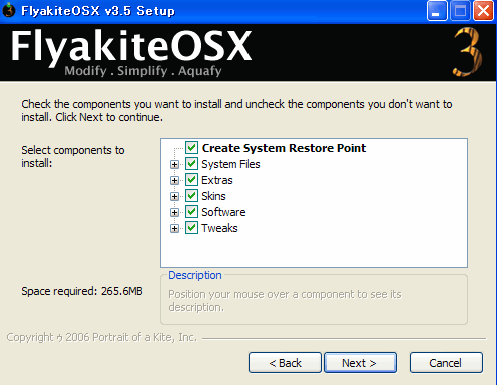Cancel the setup
Image resolution: width=497 pixels, height=385 pixels.
pos(446,363)
